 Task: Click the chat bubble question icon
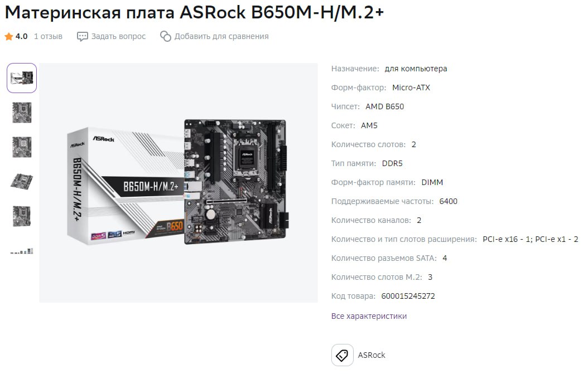click(82, 36)
